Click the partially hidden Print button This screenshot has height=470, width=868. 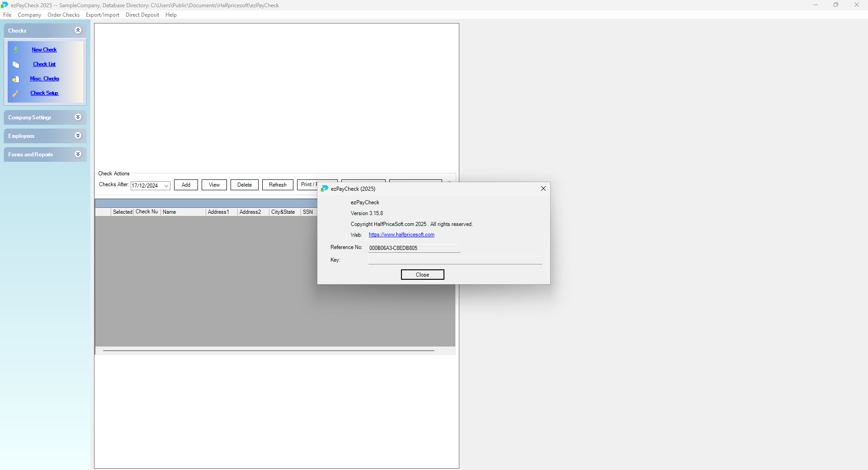coord(307,184)
